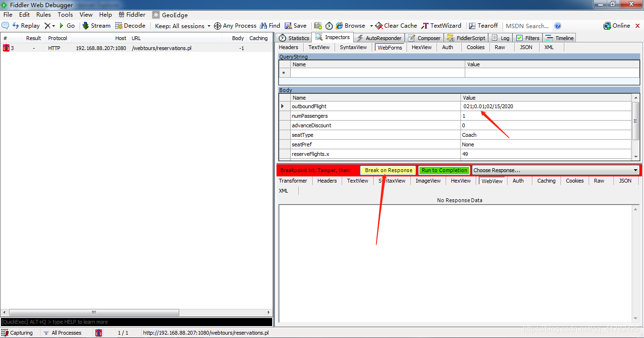
Task: Click All Processes status filter
Action: [x=62, y=333]
